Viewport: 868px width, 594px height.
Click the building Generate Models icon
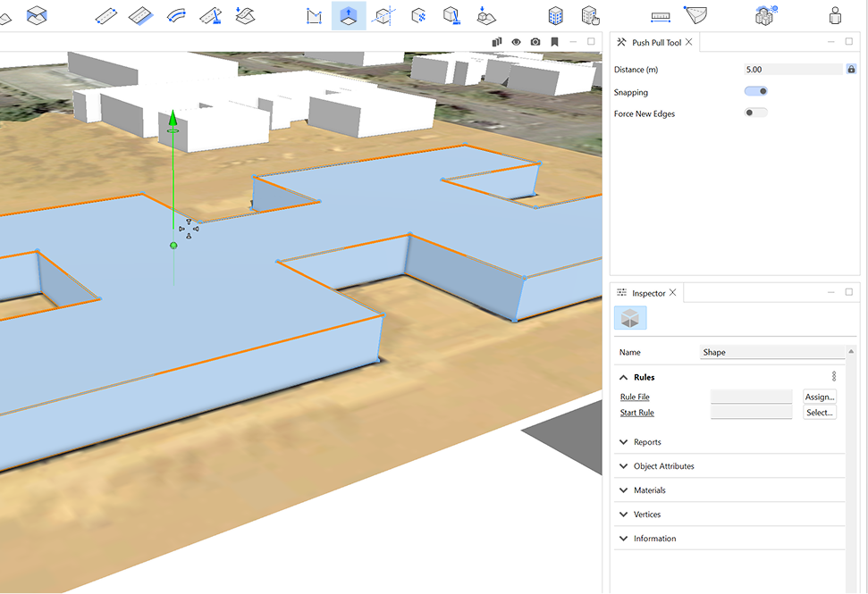(555, 15)
